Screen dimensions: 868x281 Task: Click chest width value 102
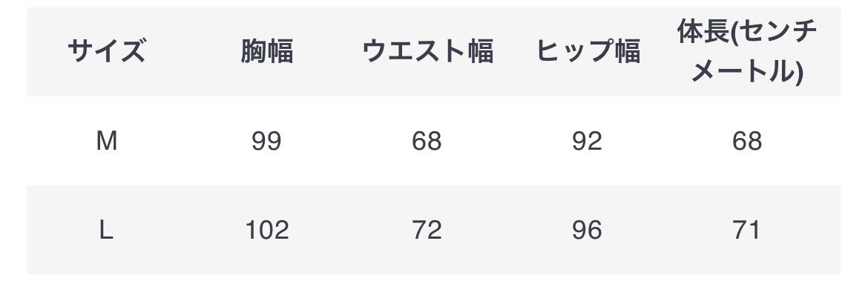tap(266, 230)
